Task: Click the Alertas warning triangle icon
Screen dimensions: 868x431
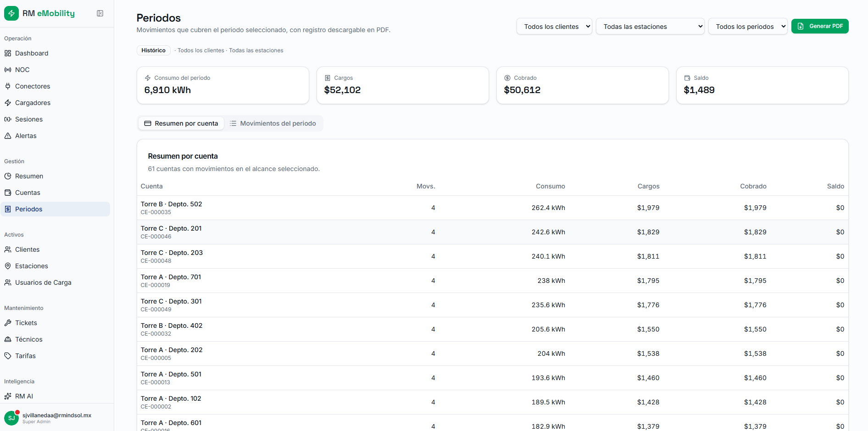Action: click(8, 136)
